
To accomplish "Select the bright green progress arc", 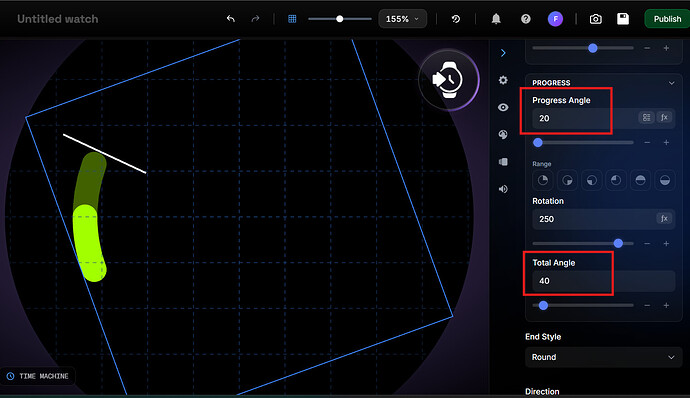I will click(88, 243).
